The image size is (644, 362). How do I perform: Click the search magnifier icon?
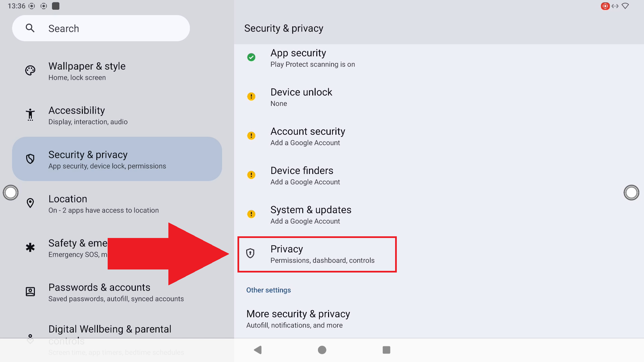(x=30, y=28)
